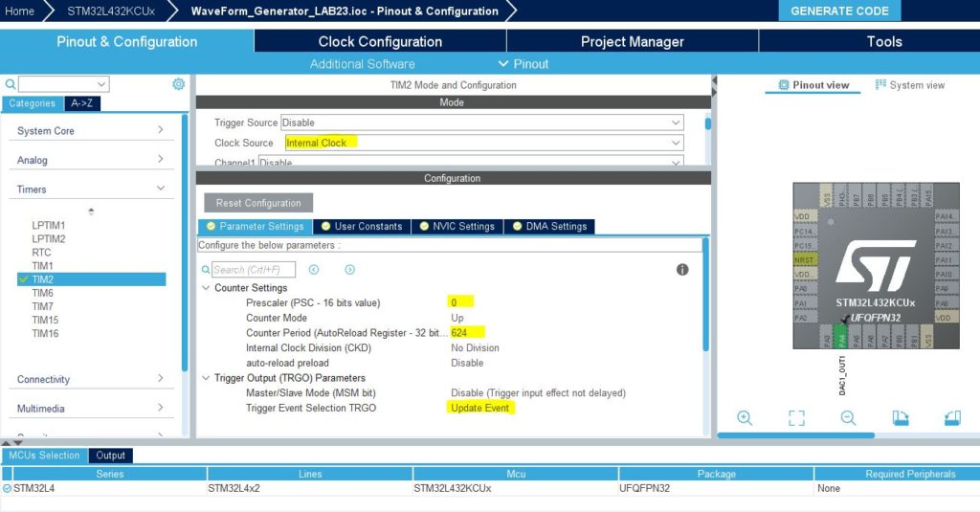Click the gear icon in categories panel
980x512 pixels.
click(178, 84)
